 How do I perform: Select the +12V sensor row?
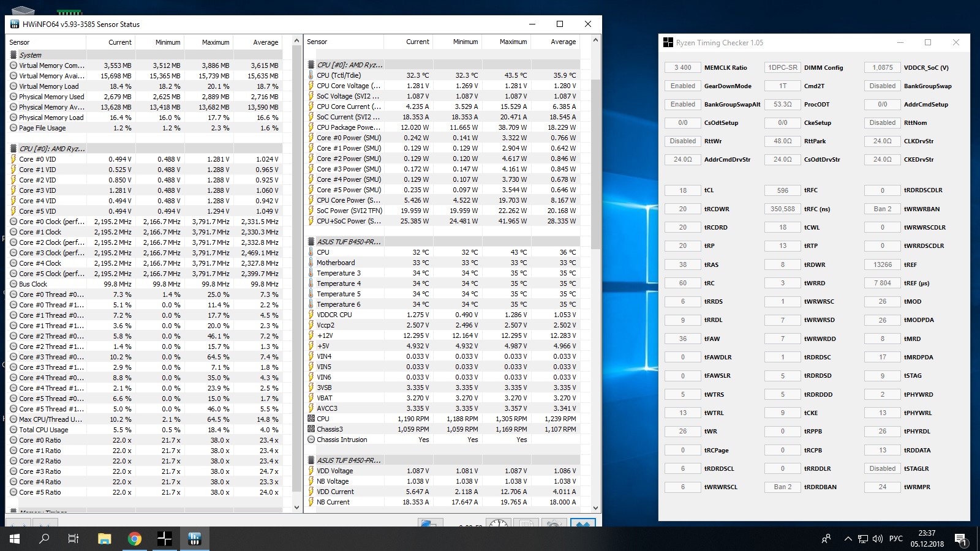coord(442,335)
